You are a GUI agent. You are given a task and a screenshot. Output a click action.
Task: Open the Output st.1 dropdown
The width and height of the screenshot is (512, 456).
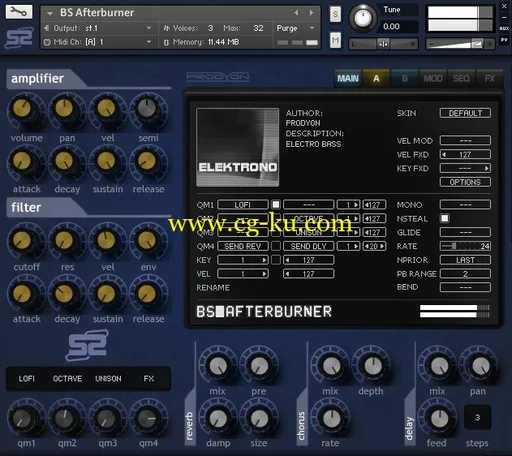tap(102, 28)
